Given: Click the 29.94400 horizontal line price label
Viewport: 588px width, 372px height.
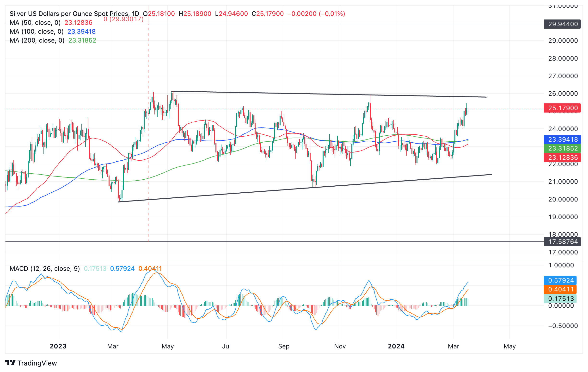Looking at the screenshot, I should (563, 24).
